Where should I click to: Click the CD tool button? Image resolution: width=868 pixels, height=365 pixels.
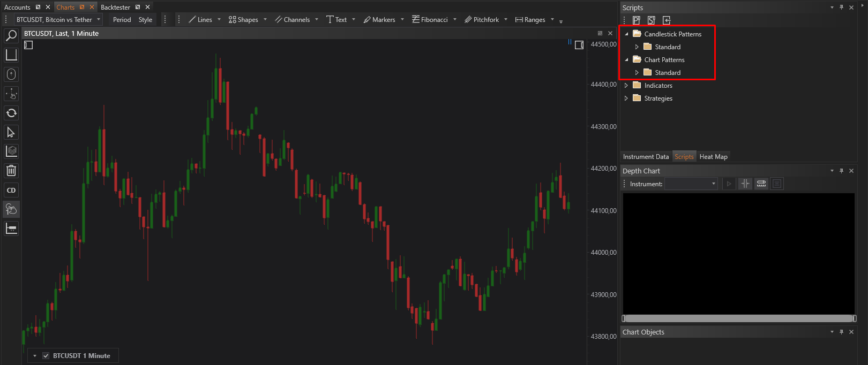(x=11, y=190)
